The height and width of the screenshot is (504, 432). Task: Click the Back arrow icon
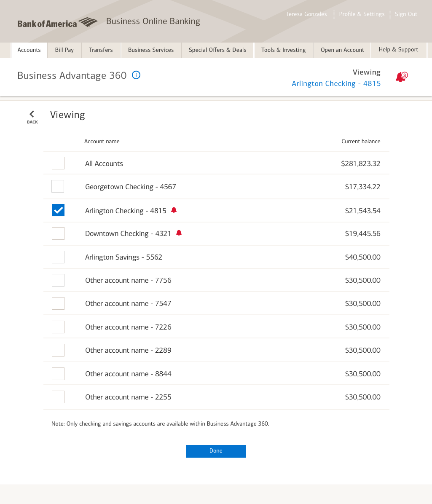pyautogui.click(x=32, y=115)
